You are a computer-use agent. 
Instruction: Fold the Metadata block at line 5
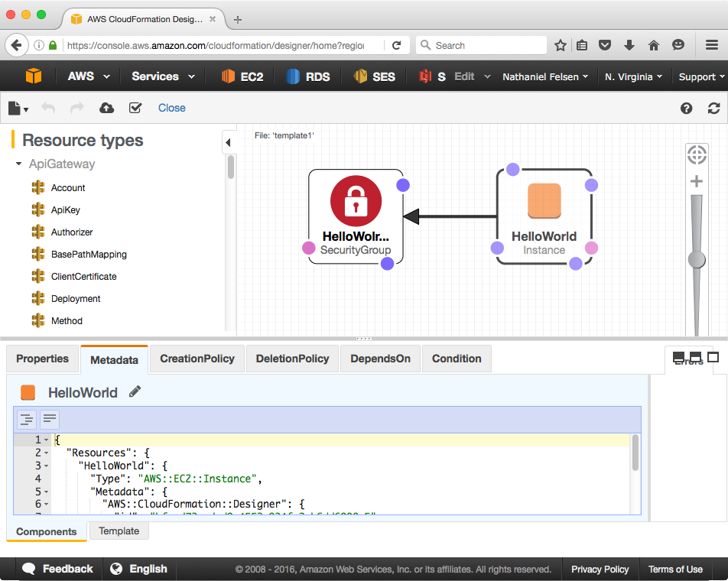(x=47, y=492)
